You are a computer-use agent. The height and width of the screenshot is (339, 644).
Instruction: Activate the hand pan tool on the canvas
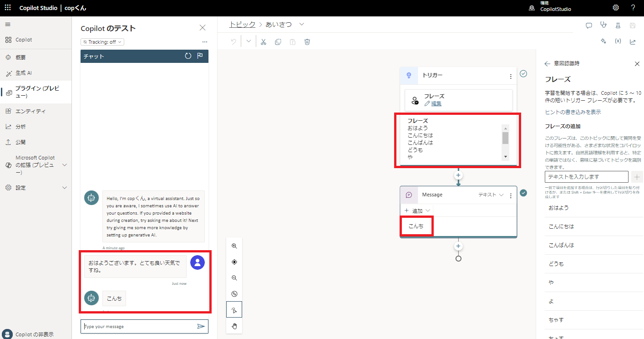coord(234,326)
